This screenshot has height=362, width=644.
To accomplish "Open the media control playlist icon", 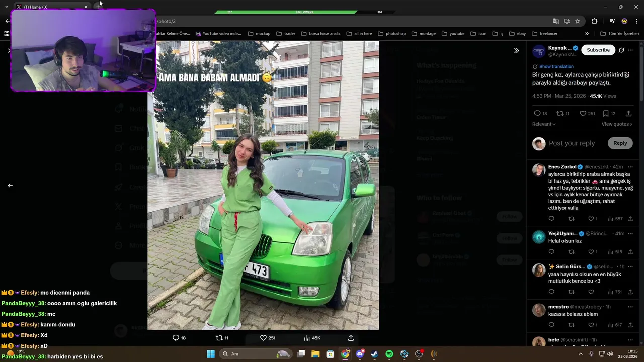I will click(x=612, y=21).
